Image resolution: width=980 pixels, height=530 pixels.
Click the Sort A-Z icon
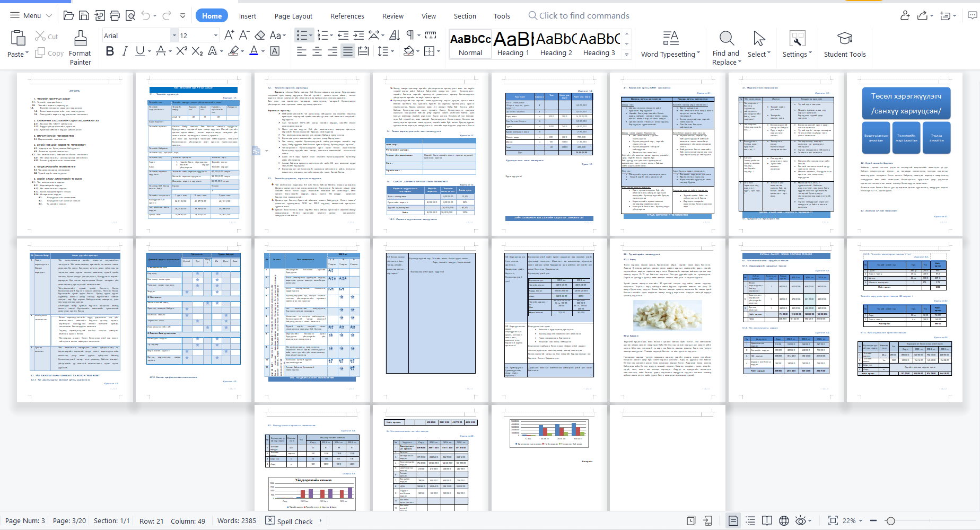tap(395, 35)
